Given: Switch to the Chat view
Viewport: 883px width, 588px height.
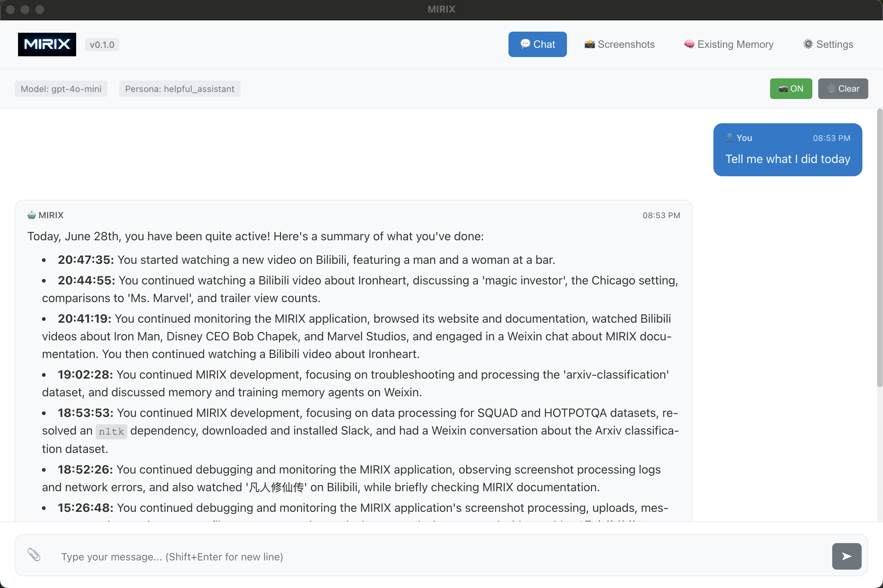Looking at the screenshot, I should (537, 44).
